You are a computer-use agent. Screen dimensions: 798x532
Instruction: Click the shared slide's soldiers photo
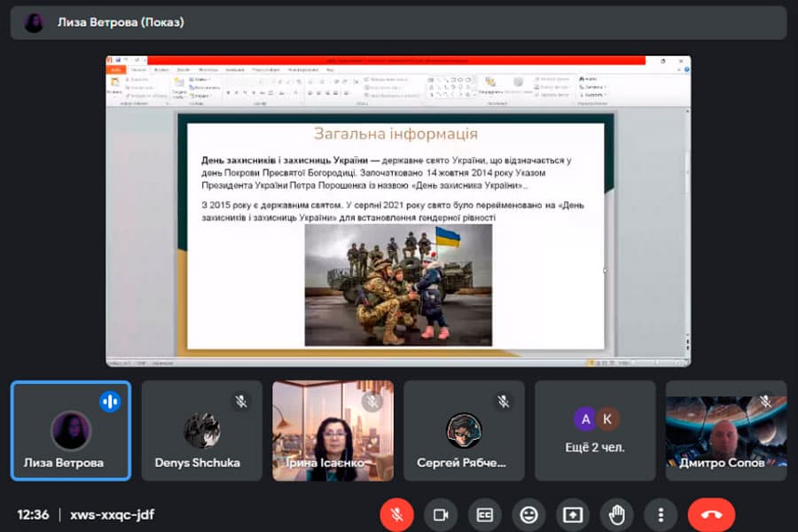coord(398,285)
